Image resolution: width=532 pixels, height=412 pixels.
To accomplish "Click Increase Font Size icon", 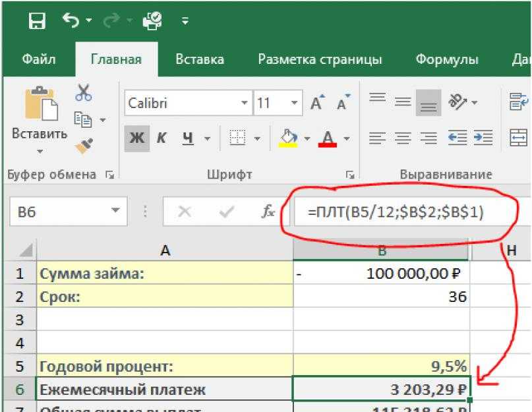I will pyautogui.click(x=318, y=102).
